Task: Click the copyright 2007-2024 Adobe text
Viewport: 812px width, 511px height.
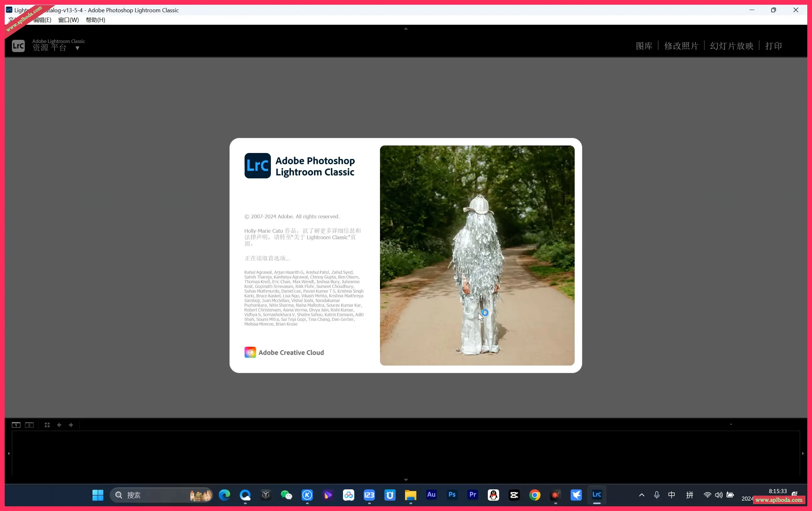Action: 292,217
